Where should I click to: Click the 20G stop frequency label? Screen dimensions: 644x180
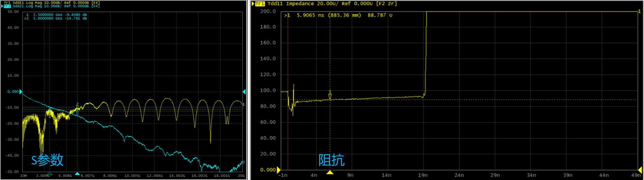(x=241, y=176)
